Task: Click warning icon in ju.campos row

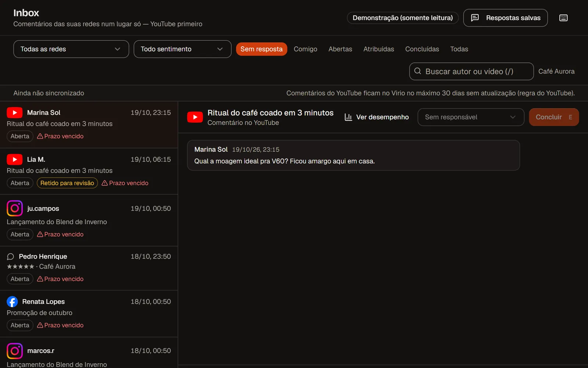Action: click(40, 234)
